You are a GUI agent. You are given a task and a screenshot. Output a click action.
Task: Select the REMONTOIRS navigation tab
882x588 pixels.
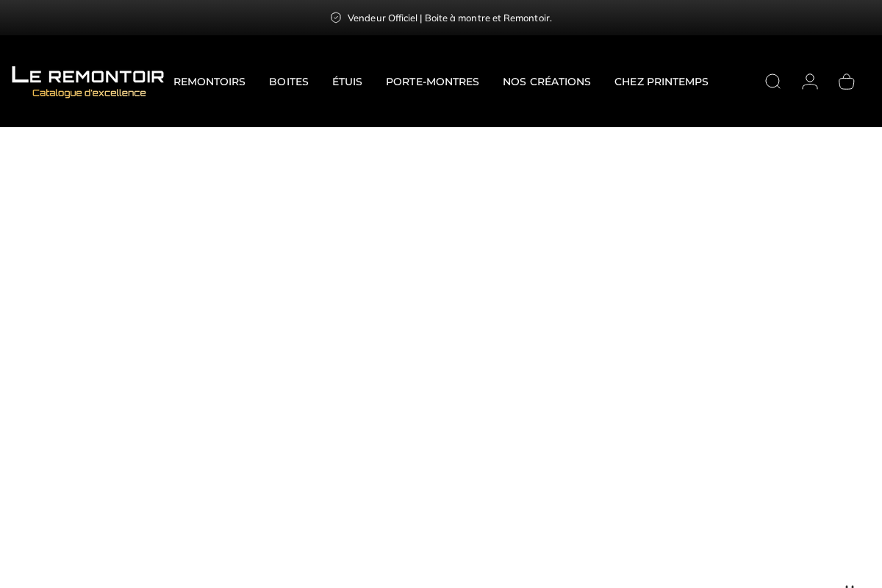pos(209,82)
